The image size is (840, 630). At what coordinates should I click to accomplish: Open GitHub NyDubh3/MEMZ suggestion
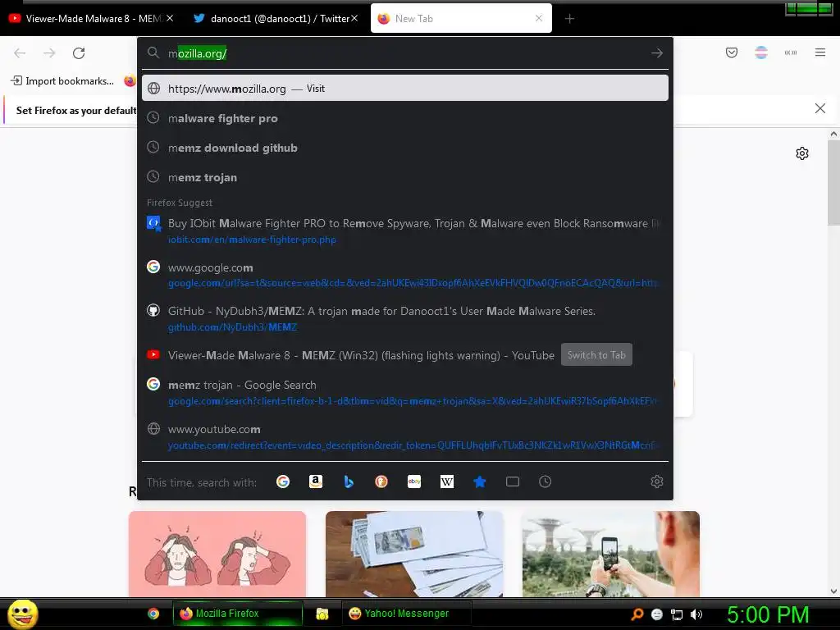[405, 319]
